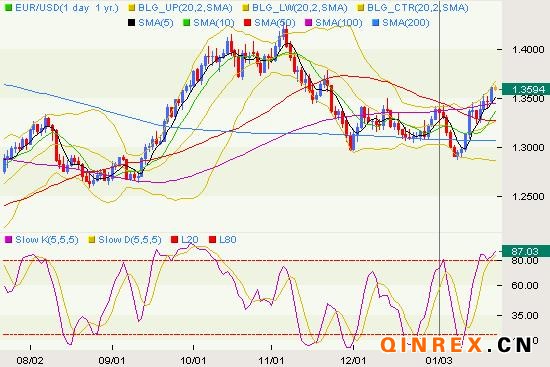550x367 pixels.
Task: Click the 1.3594 current price label
Action: click(526, 89)
